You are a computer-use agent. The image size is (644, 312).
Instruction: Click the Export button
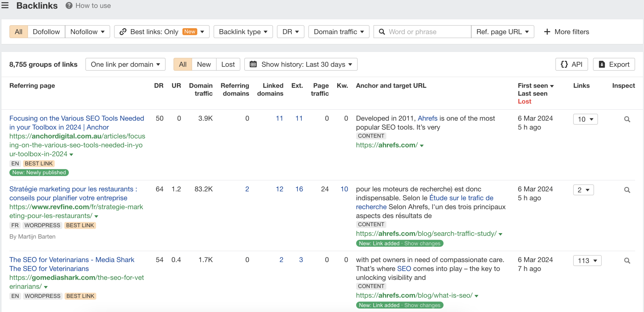[614, 64]
